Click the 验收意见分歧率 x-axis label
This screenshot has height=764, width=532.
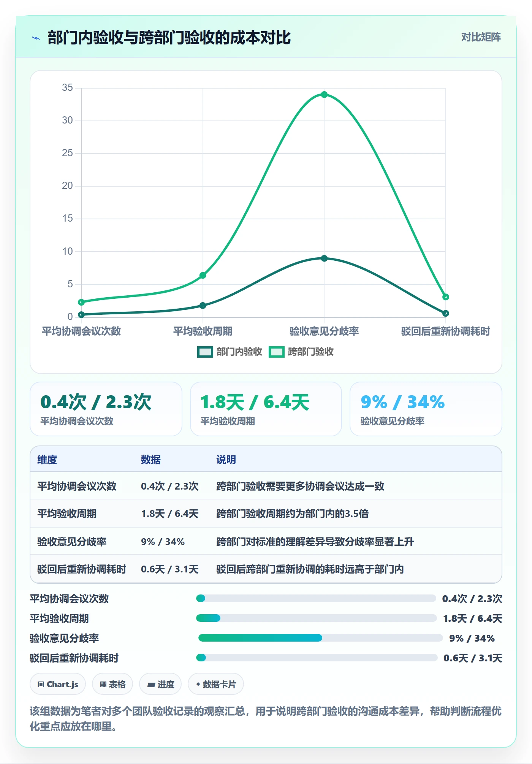click(x=324, y=331)
